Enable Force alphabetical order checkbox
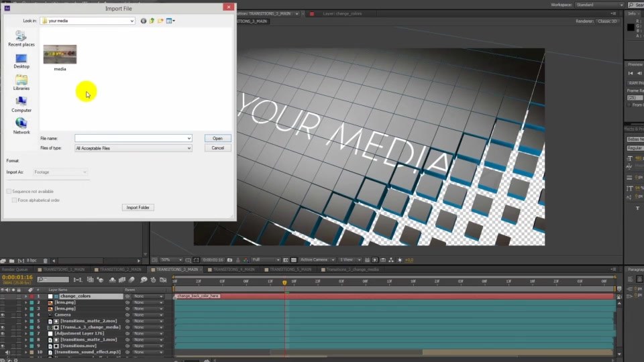 coord(14,200)
